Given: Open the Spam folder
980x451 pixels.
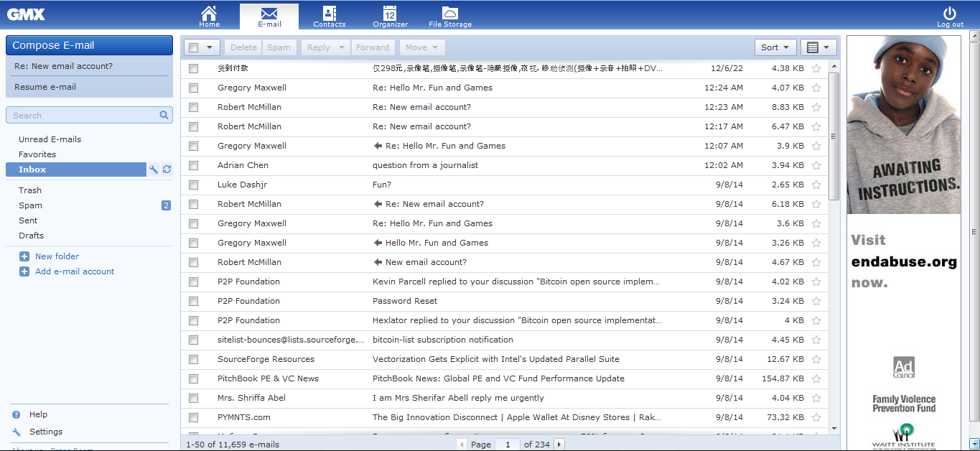Looking at the screenshot, I should tap(30, 205).
